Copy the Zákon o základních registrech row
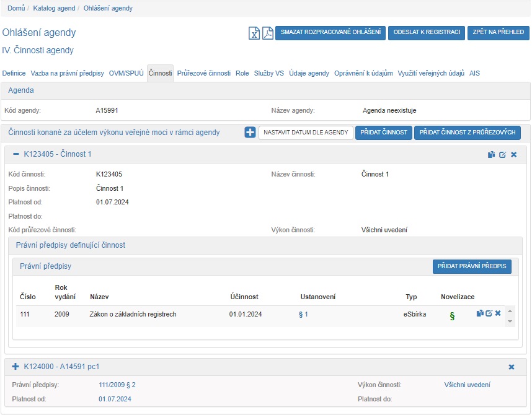This screenshot has width=532, height=415. click(480, 313)
